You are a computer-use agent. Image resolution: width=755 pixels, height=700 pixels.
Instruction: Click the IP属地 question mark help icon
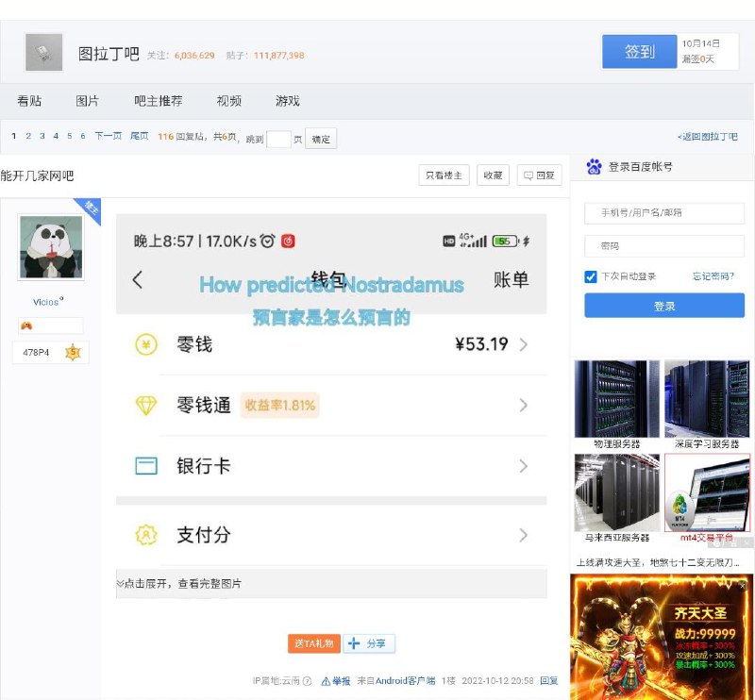pyautogui.click(x=307, y=681)
